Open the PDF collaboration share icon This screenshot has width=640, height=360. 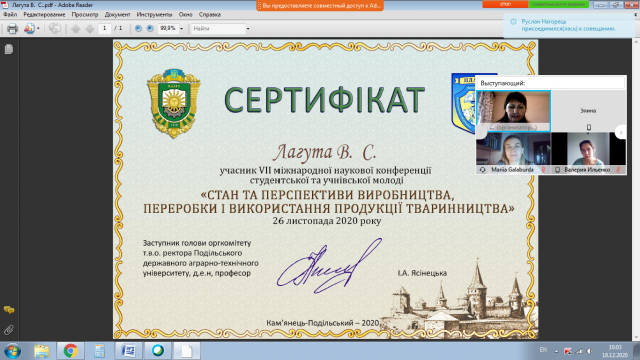tap(29, 29)
